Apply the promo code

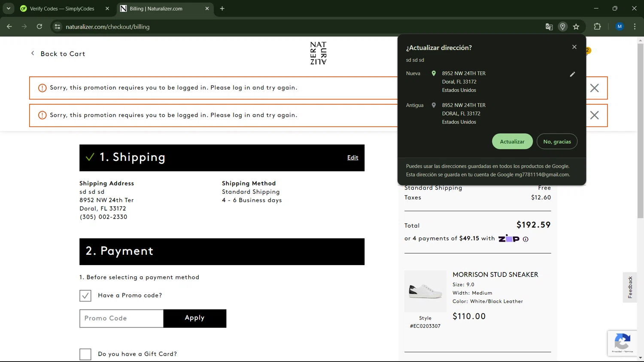click(x=195, y=318)
